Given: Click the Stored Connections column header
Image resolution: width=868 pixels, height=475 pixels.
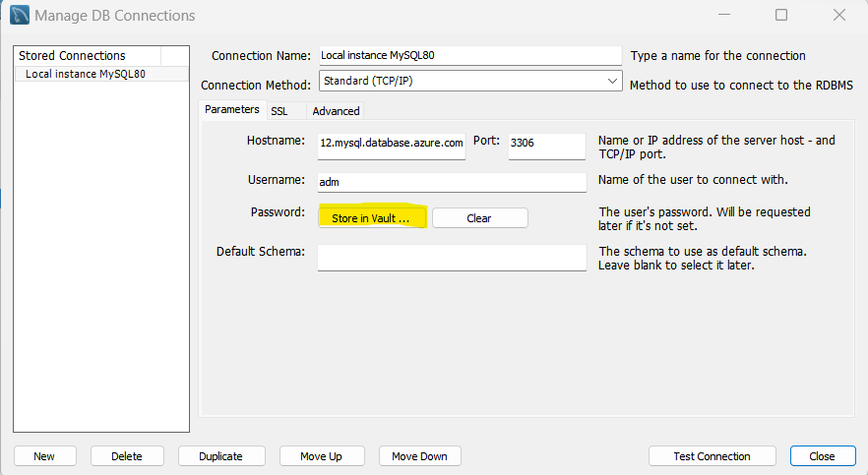Looking at the screenshot, I should tap(88, 56).
